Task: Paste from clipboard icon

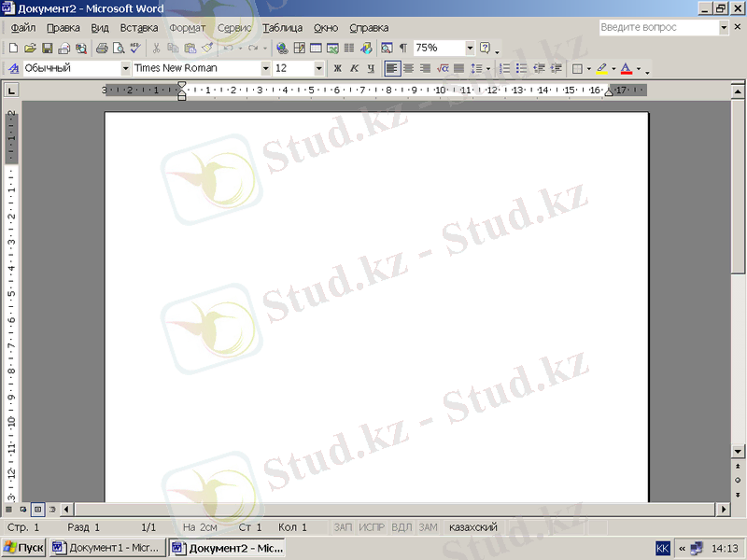Action: pos(190,49)
